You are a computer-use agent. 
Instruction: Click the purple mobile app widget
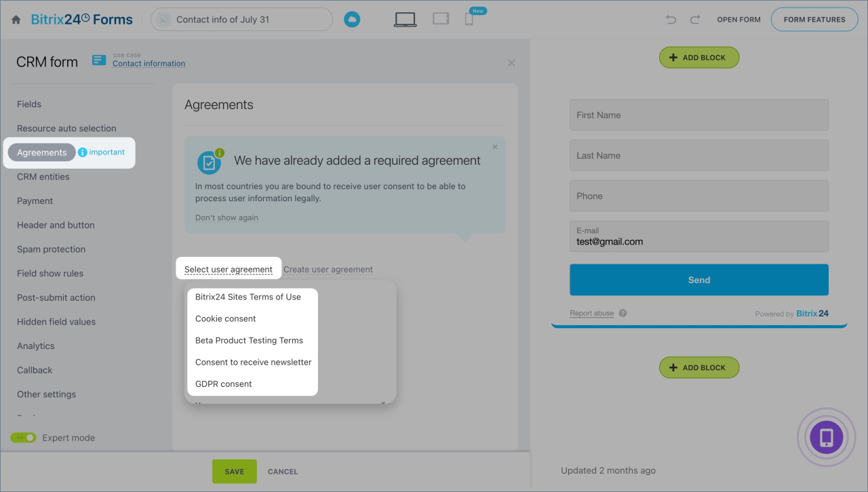(826, 437)
